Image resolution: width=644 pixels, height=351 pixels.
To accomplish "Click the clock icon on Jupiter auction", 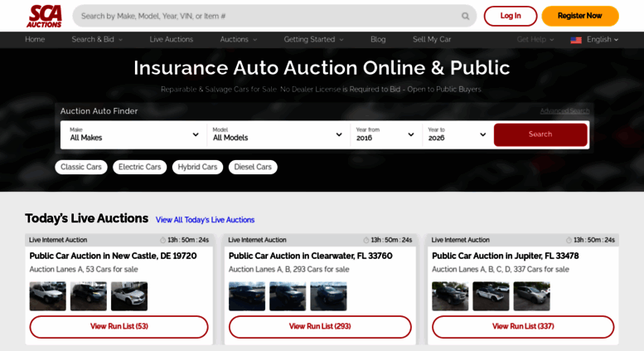I will point(569,240).
